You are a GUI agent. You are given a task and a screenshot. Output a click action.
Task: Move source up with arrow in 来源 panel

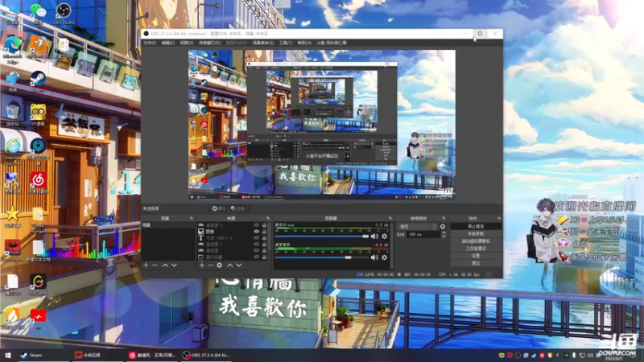[230, 265]
